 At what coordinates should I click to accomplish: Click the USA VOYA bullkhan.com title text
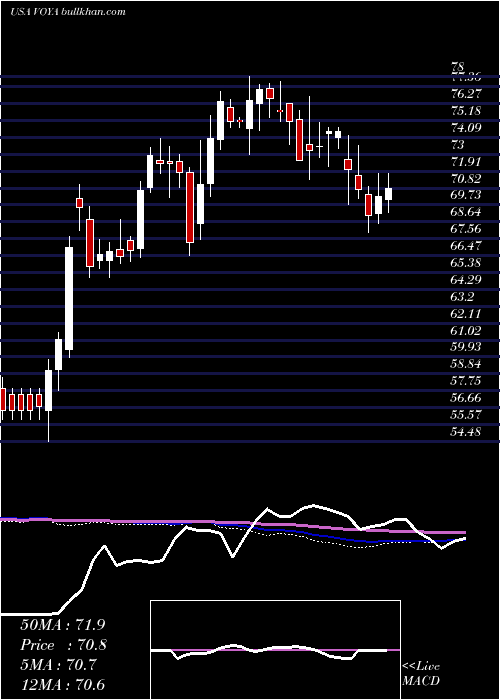pyautogui.click(x=67, y=12)
